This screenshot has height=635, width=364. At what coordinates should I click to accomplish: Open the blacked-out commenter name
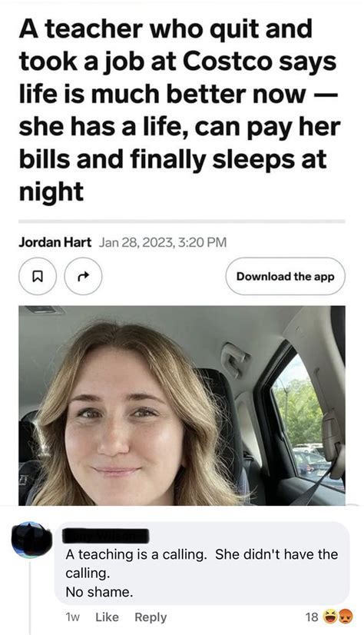pos(106,536)
